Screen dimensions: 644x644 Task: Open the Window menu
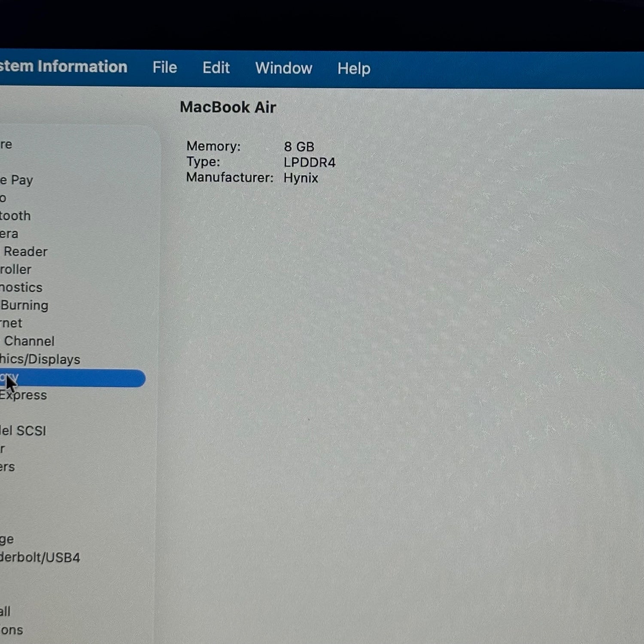[283, 68]
